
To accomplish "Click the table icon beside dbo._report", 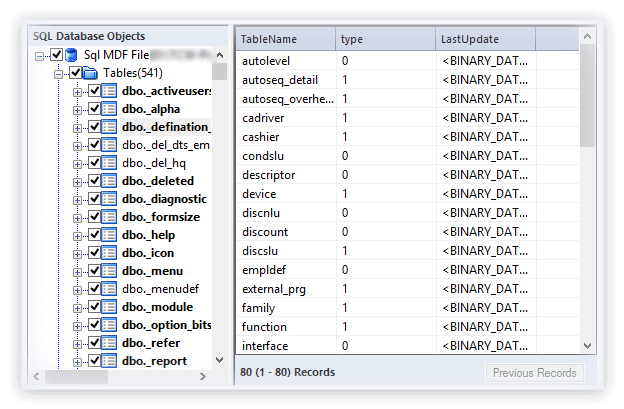I will coord(110,360).
